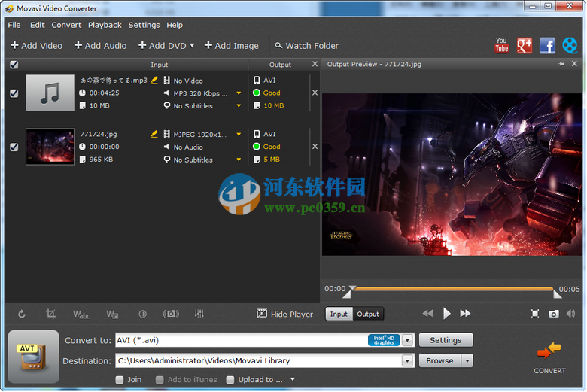This screenshot has height=392, width=587.
Task: Click Add Image button
Action: pos(231,46)
